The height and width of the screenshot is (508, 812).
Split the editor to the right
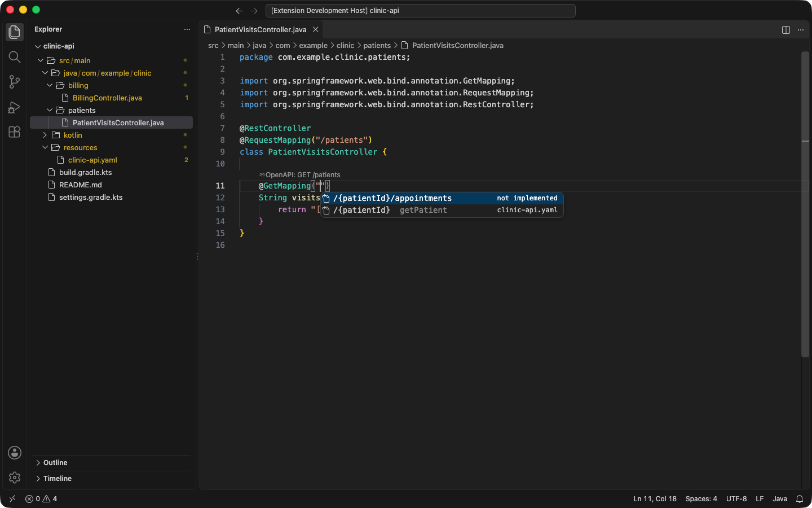pos(786,30)
